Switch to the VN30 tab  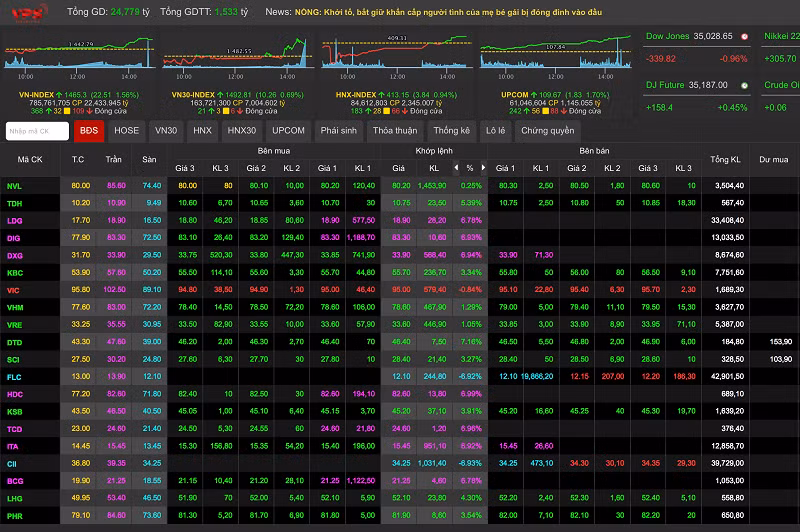(x=165, y=131)
